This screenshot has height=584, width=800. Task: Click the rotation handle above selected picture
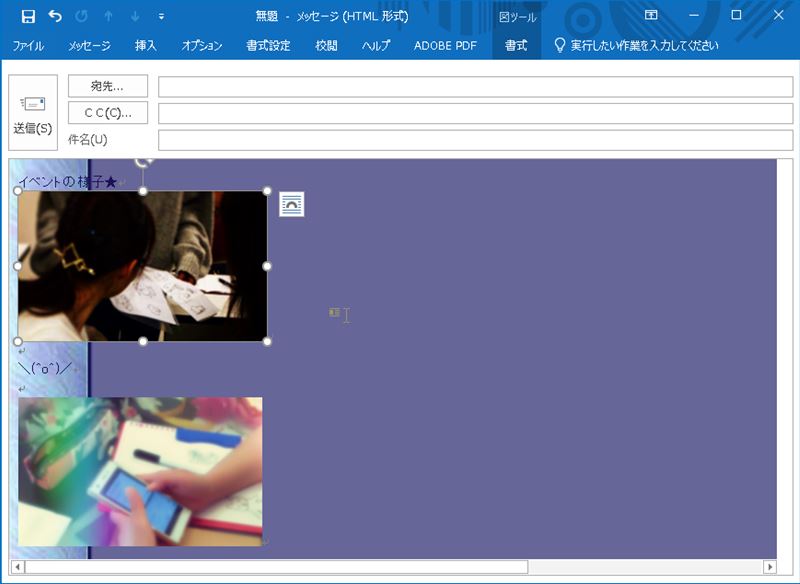(x=144, y=160)
